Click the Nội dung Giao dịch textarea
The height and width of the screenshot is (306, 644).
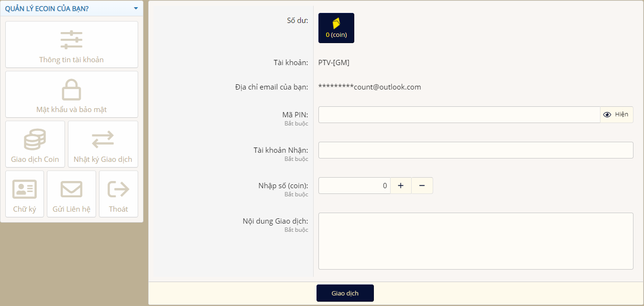point(476,241)
